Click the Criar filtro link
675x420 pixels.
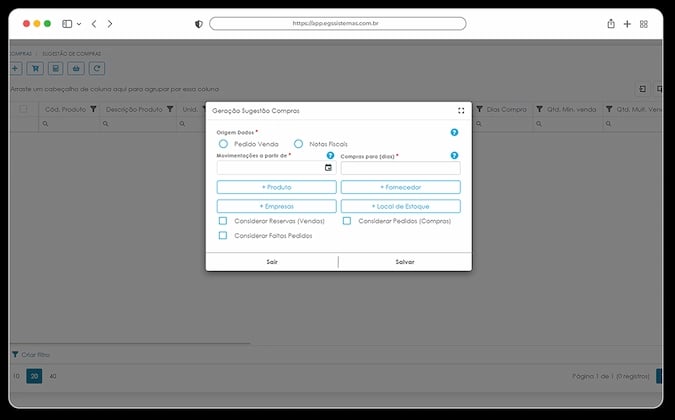point(36,355)
